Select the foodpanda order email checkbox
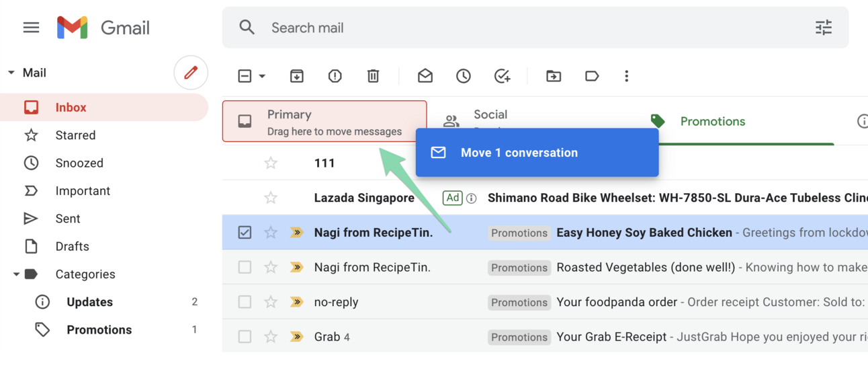The image size is (868, 370). point(245,302)
